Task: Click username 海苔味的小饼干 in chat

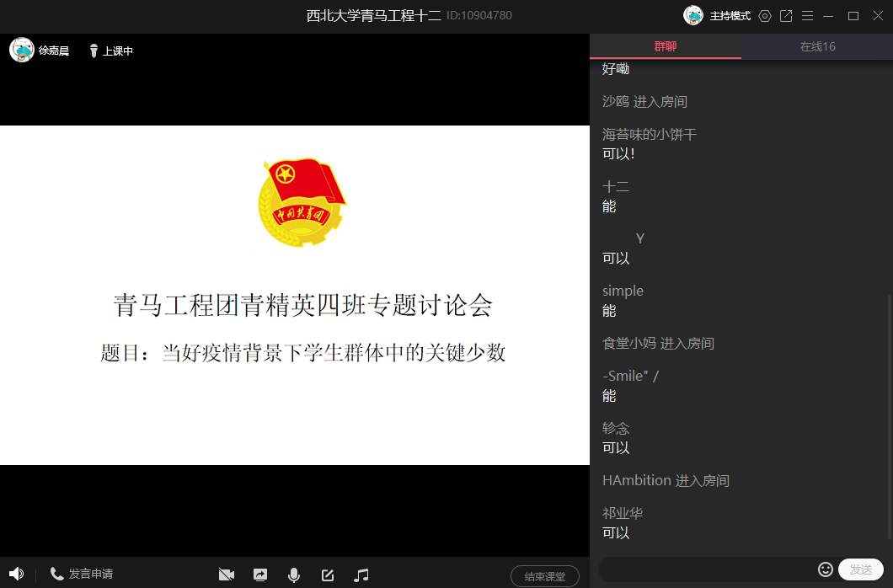Action: 650,134
